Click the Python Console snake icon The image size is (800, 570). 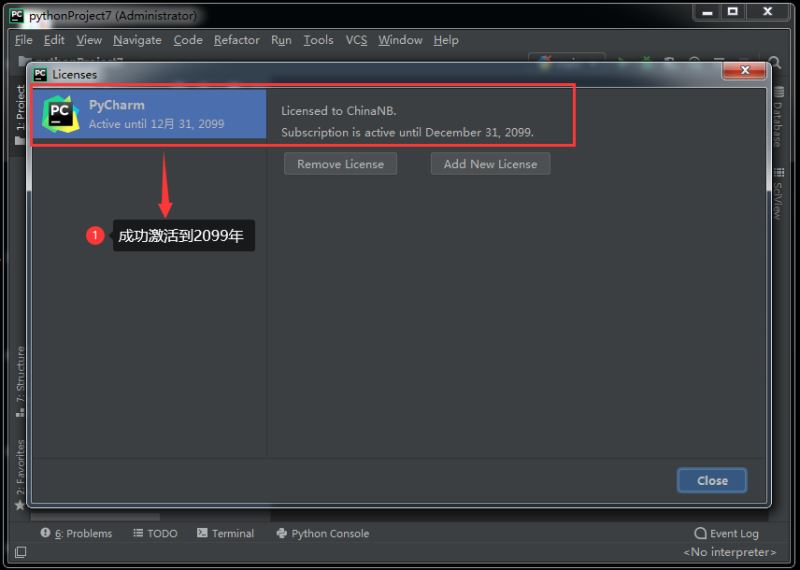pos(281,533)
